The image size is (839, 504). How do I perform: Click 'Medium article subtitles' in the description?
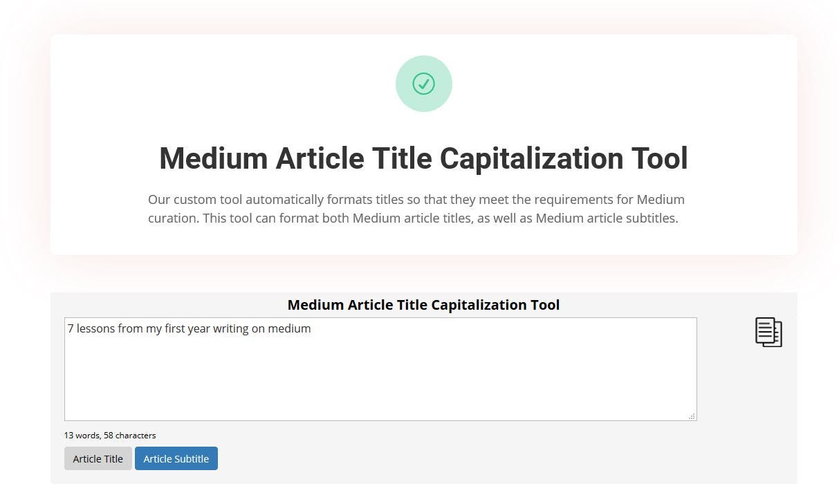pyautogui.click(x=605, y=218)
